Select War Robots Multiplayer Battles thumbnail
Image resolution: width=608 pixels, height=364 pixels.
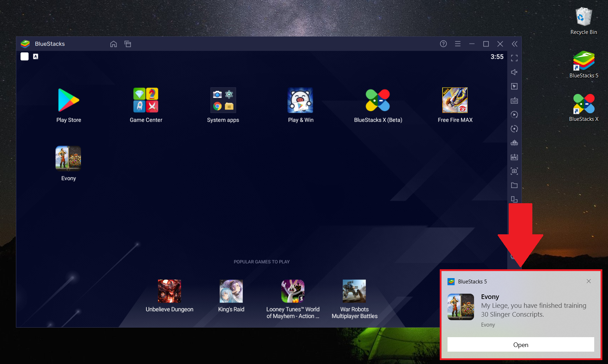click(354, 292)
